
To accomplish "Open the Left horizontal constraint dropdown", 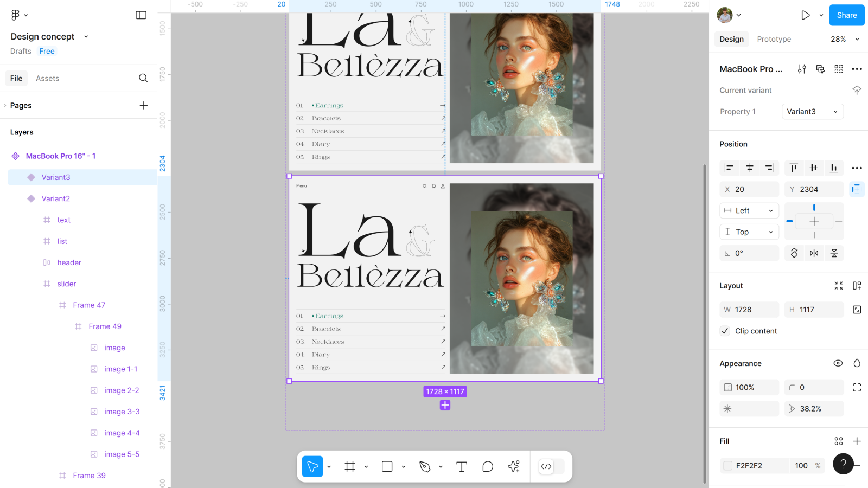I will [x=749, y=210].
